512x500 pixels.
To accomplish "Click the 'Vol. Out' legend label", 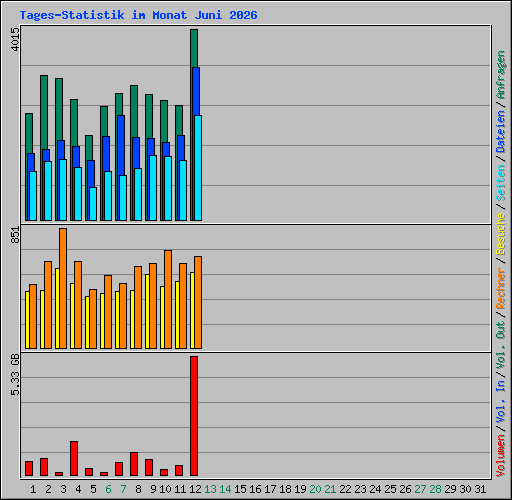I will pos(501,345).
